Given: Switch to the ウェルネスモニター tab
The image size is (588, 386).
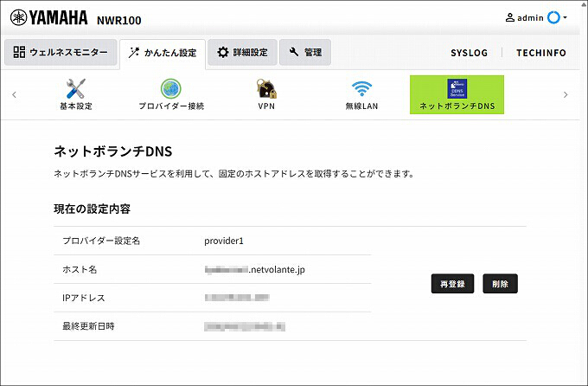Looking at the screenshot, I should click(x=61, y=52).
